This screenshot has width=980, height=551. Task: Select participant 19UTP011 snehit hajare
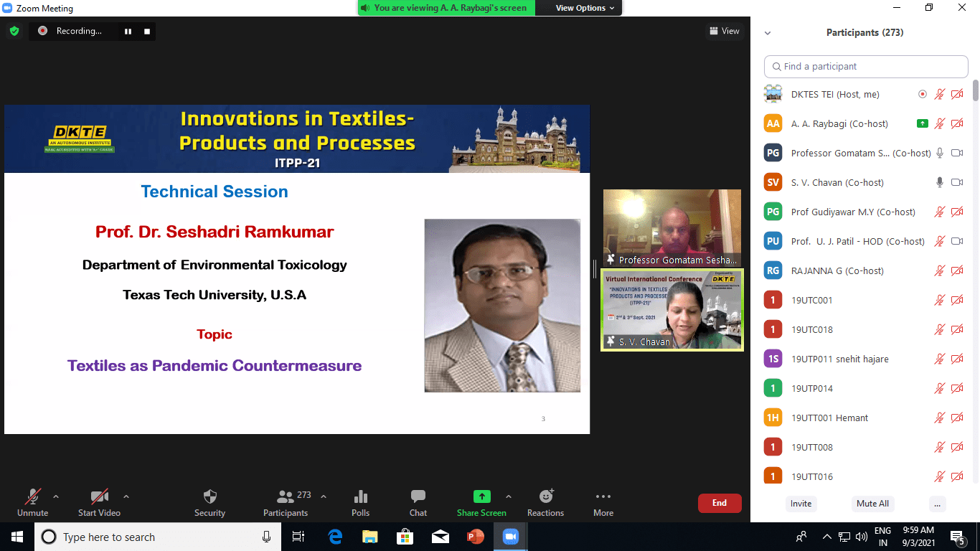pyautogui.click(x=864, y=359)
